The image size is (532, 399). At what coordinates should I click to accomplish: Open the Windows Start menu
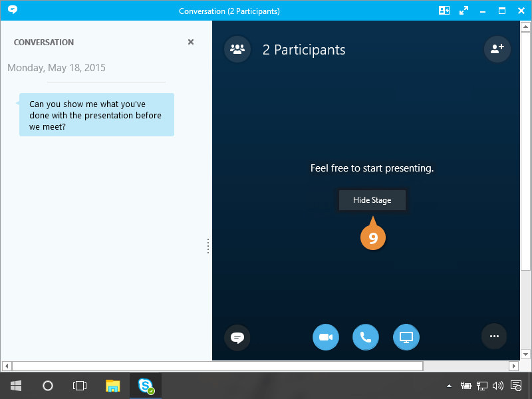(15, 386)
